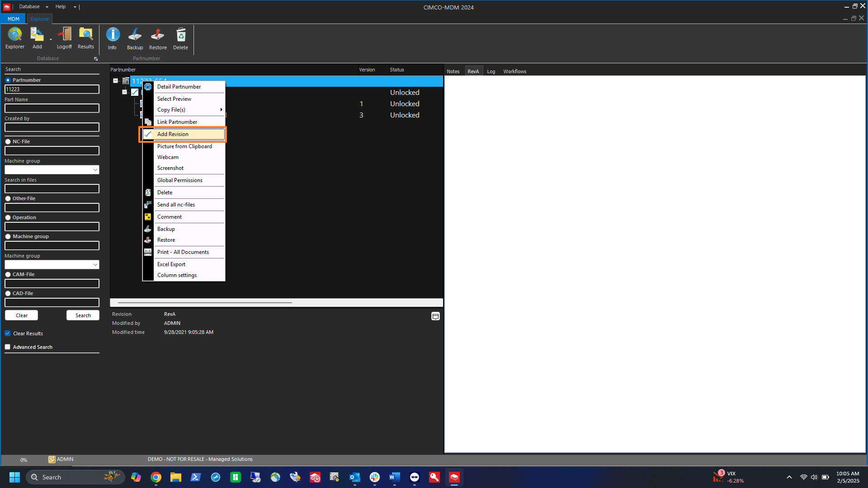Screen dimensions: 868x488
Task: Open Outlook from the taskbar
Action: (355, 477)
